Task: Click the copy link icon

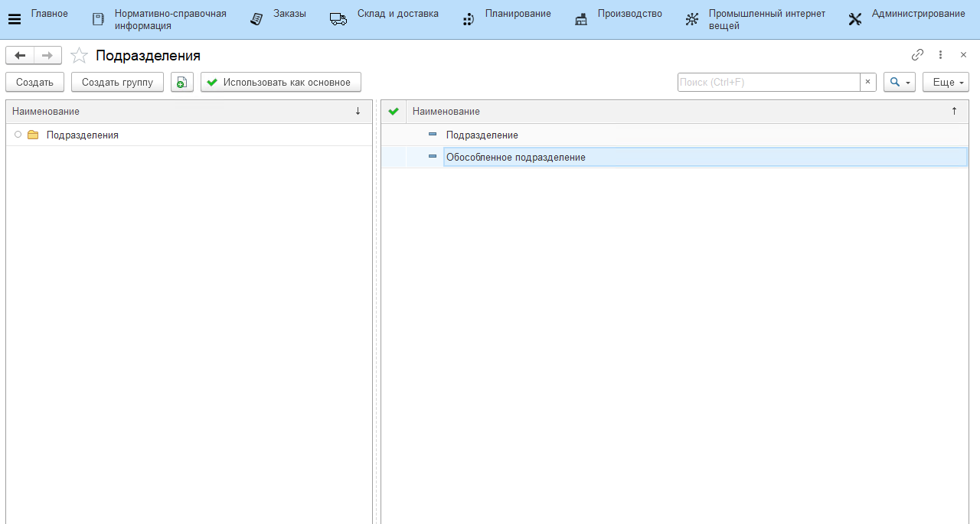Action: point(917,55)
